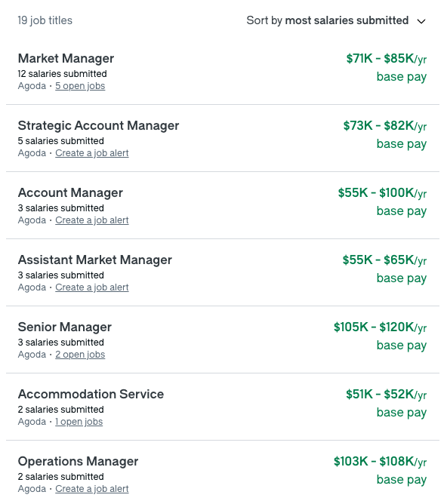View the 2 open jobs for Senior Manager
The image size is (447, 504).
[80, 355]
